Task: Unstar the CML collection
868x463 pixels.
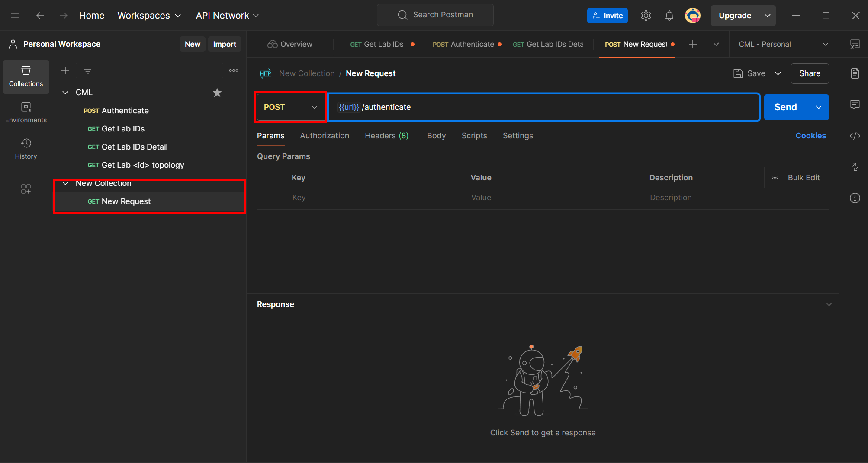Action: pyautogui.click(x=217, y=93)
